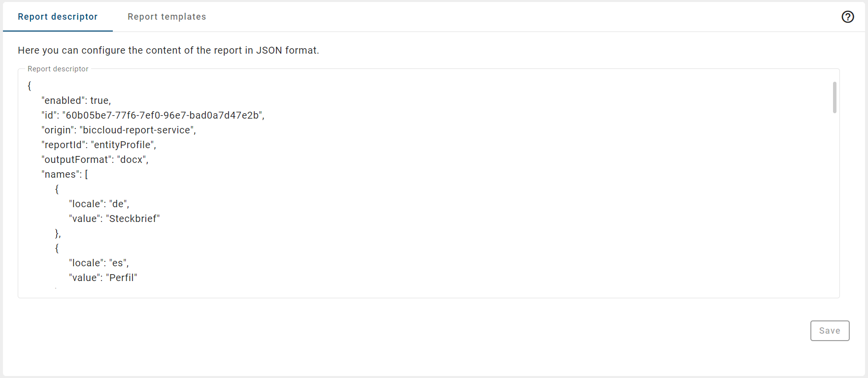Place cursor on the "enabled": true line
868x378 pixels.
tap(77, 100)
